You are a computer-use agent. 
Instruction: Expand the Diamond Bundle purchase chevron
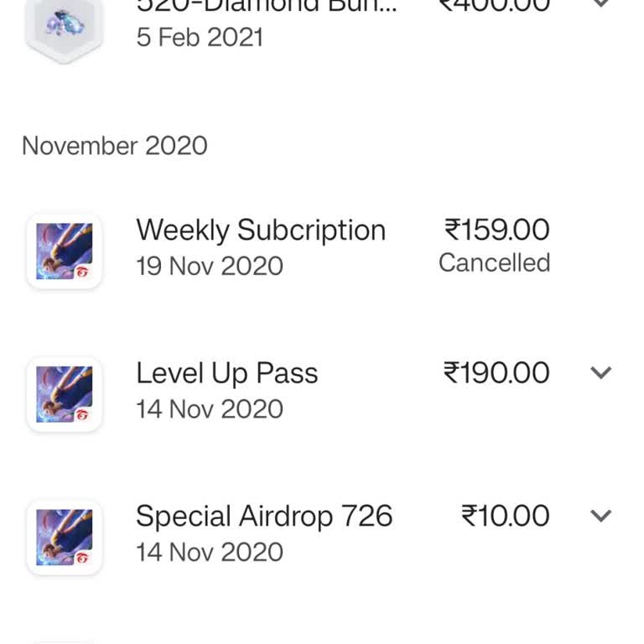(x=601, y=3)
